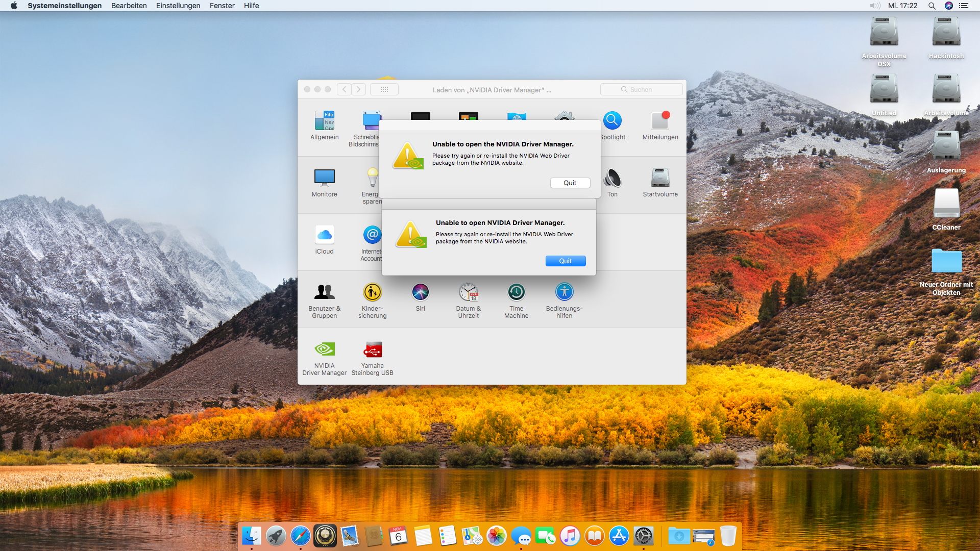Open Launchpad from the Dock

click(x=276, y=536)
